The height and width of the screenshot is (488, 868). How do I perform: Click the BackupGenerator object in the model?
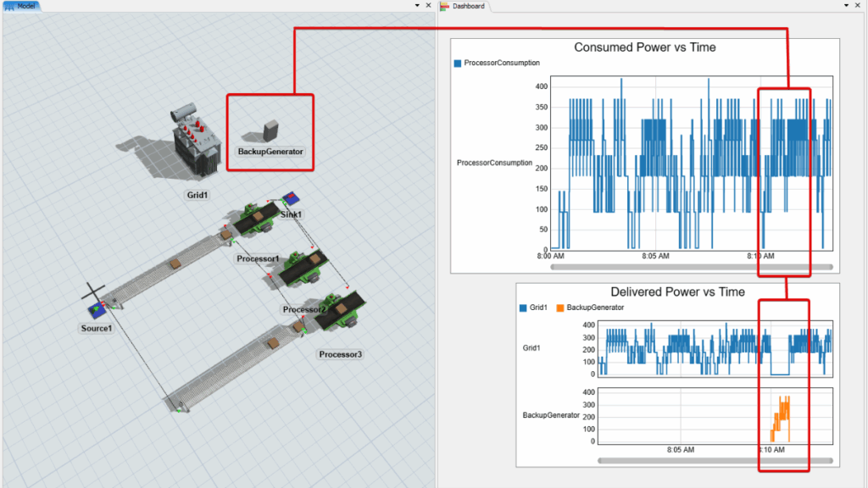pos(271,131)
